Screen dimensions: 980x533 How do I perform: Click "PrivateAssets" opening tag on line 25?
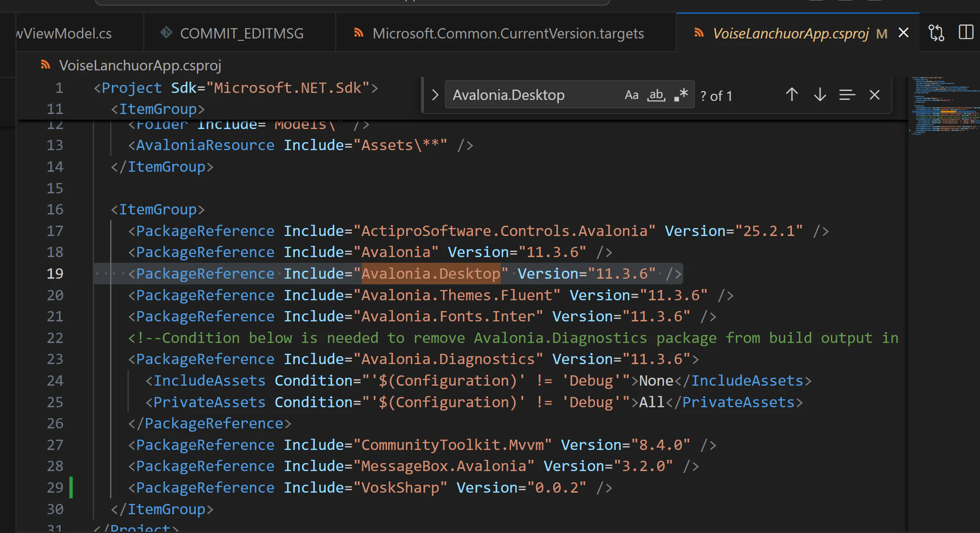click(209, 402)
